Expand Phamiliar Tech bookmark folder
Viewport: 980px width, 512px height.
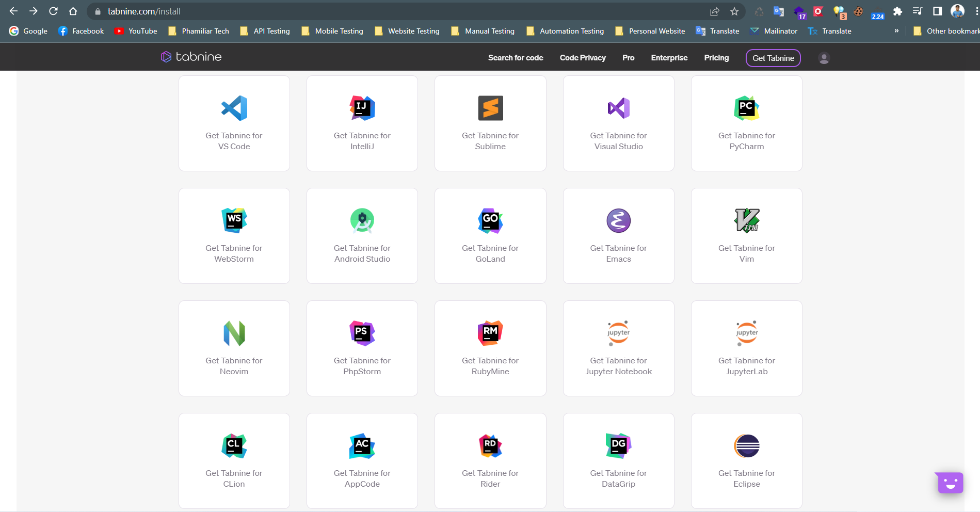tap(199, 31)
